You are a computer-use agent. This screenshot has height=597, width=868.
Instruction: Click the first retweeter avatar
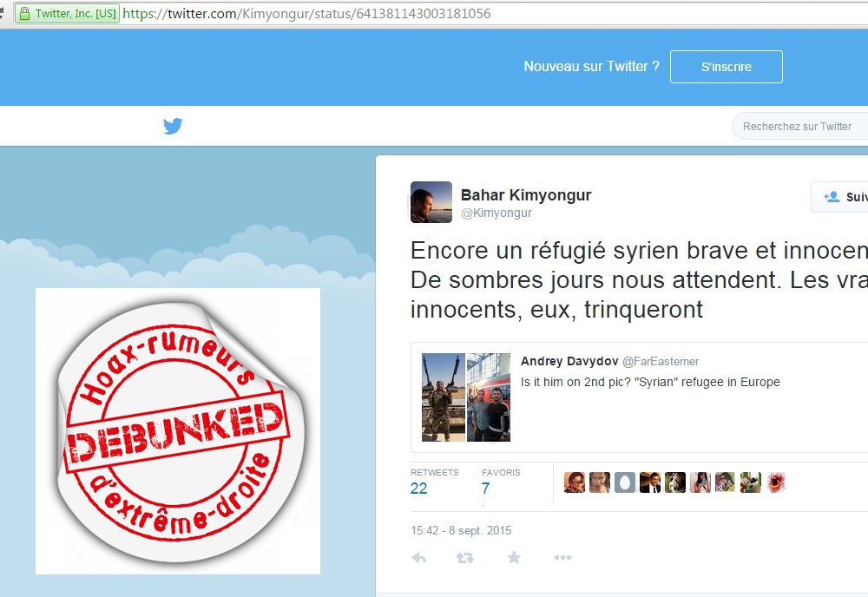575,482
